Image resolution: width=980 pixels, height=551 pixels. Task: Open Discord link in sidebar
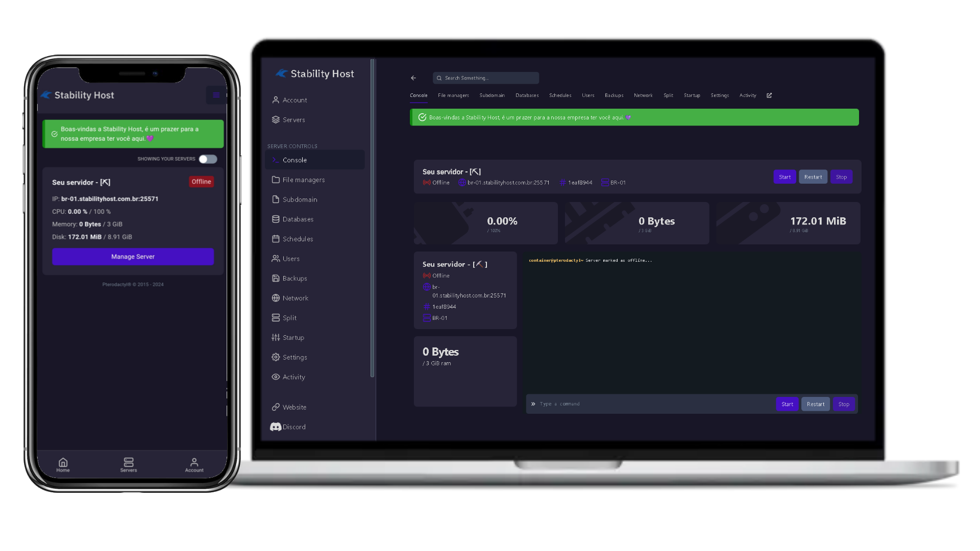click(x=293, y=427)
